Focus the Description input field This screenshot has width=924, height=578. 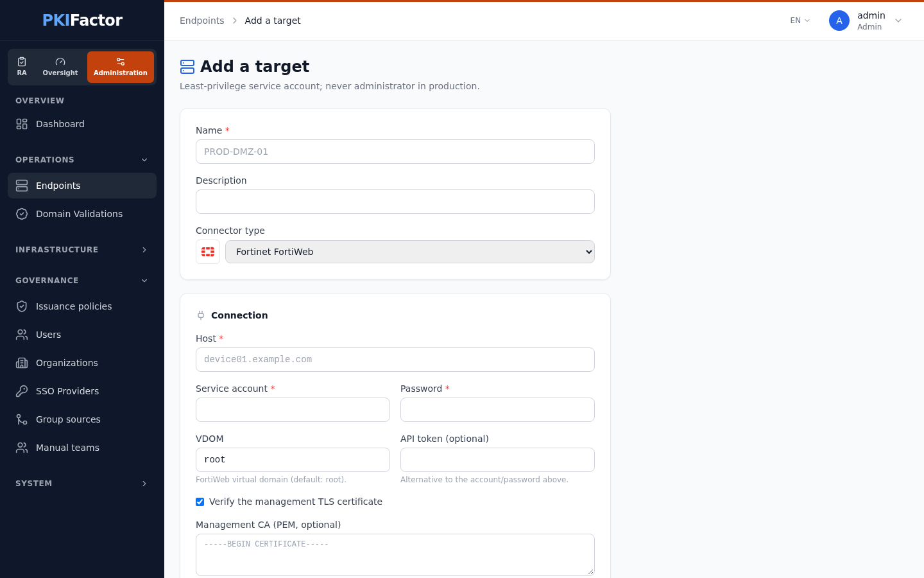point(395,202)
